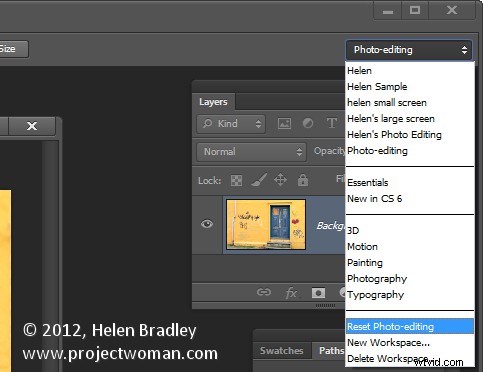Toggle lock transparent pixels
The image size is (483, 372).
236,181
